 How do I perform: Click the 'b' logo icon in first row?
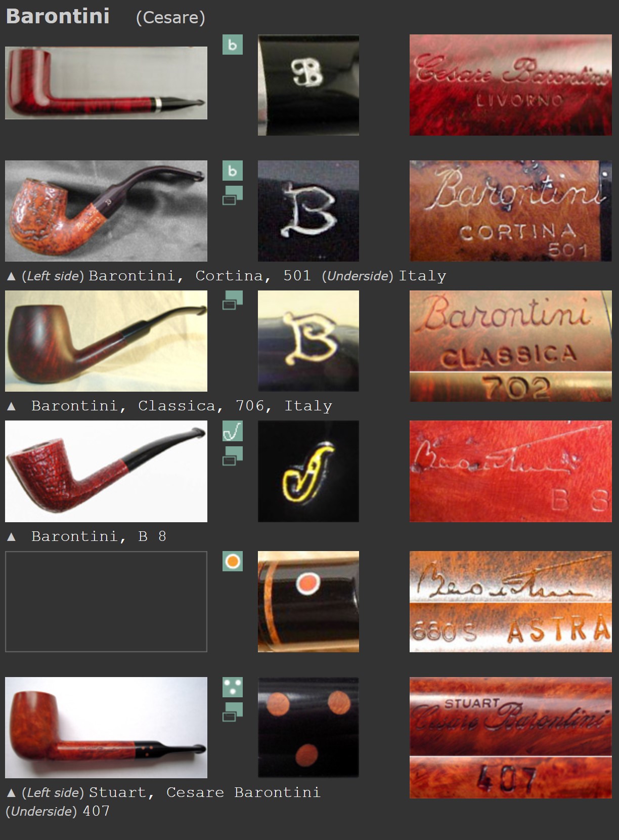(233, 45)
